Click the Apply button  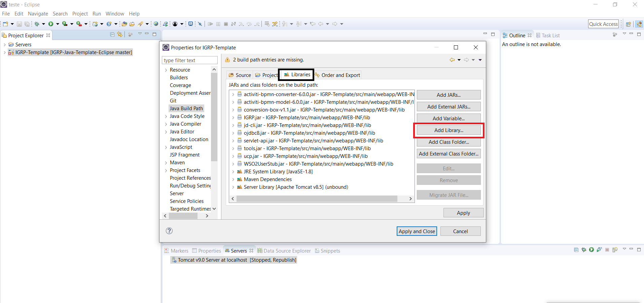(x=463, y=213)
